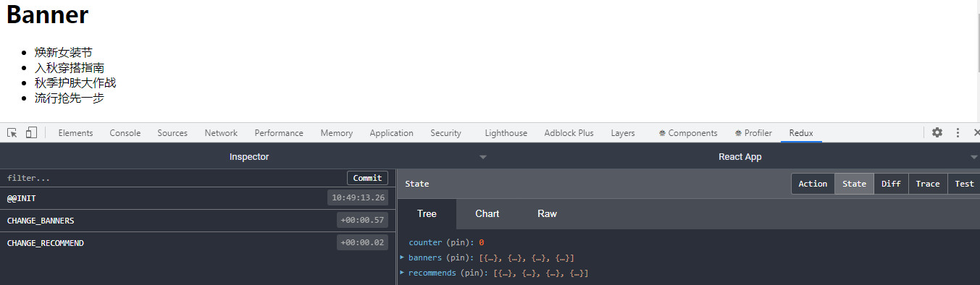Open the Performance tab

[279, 133]
